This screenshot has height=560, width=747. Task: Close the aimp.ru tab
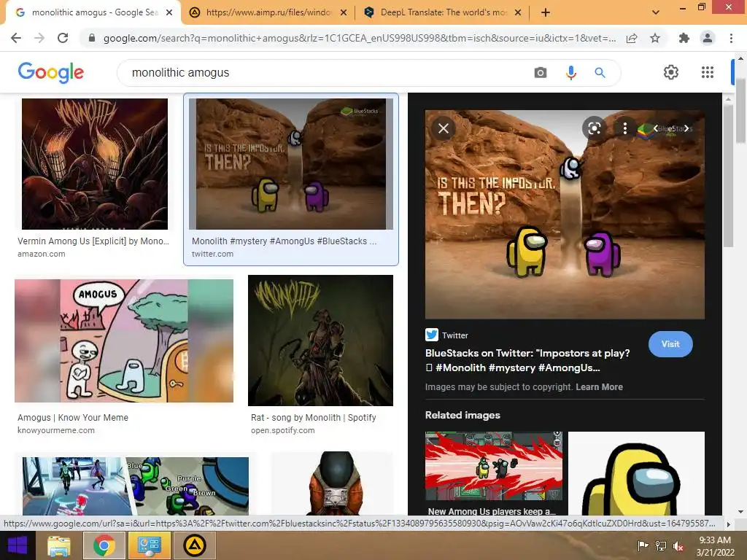tap(343, 12)
